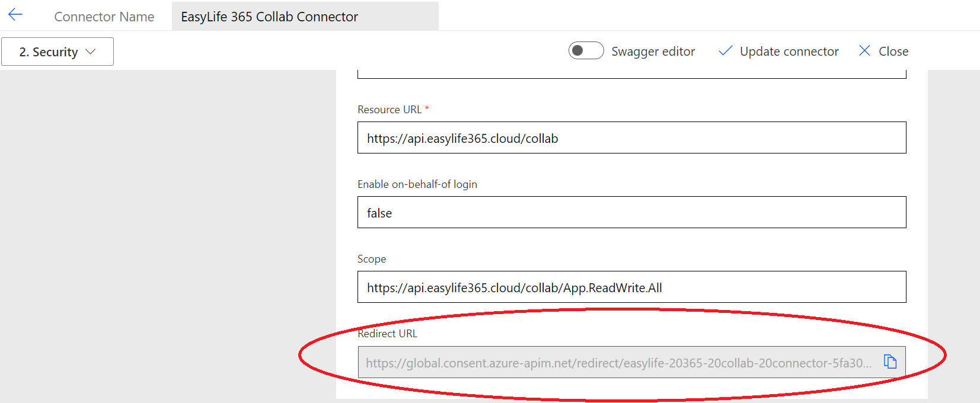This screenshot has width=980, height=403.
Task: Click the Swagger editor label
Action: pos(653,52)
